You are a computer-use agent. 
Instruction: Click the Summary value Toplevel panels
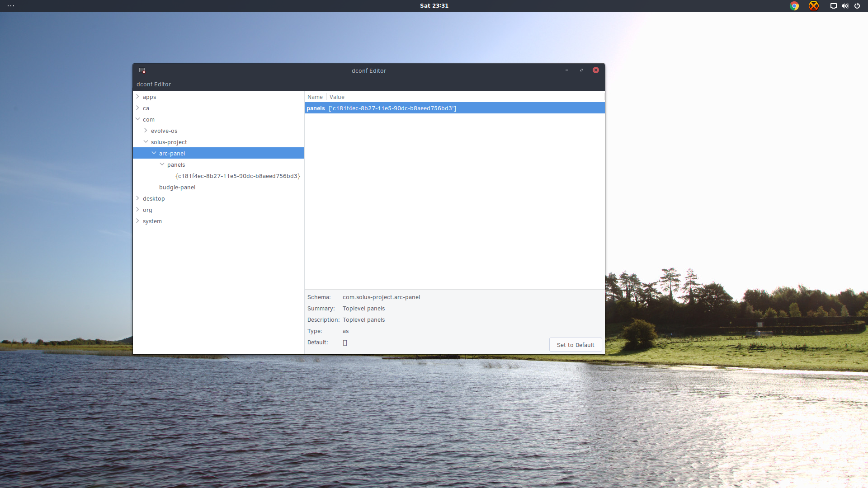363,309
